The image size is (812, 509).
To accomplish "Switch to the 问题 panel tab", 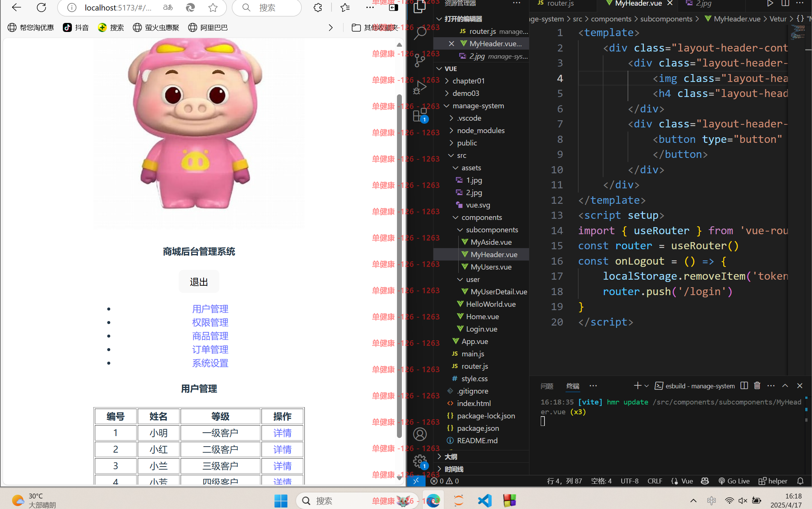I will (x=547, y=386).
